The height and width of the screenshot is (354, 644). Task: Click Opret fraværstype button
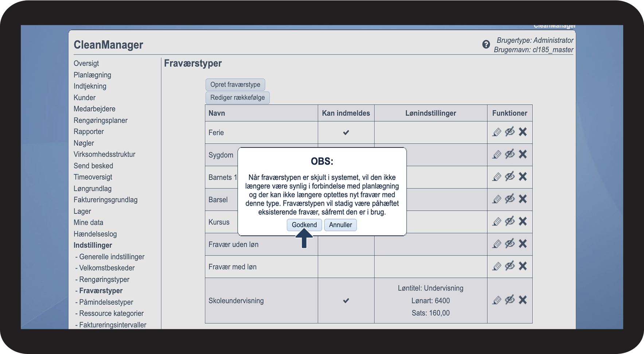pyautogui.click(x=235, y=85)
